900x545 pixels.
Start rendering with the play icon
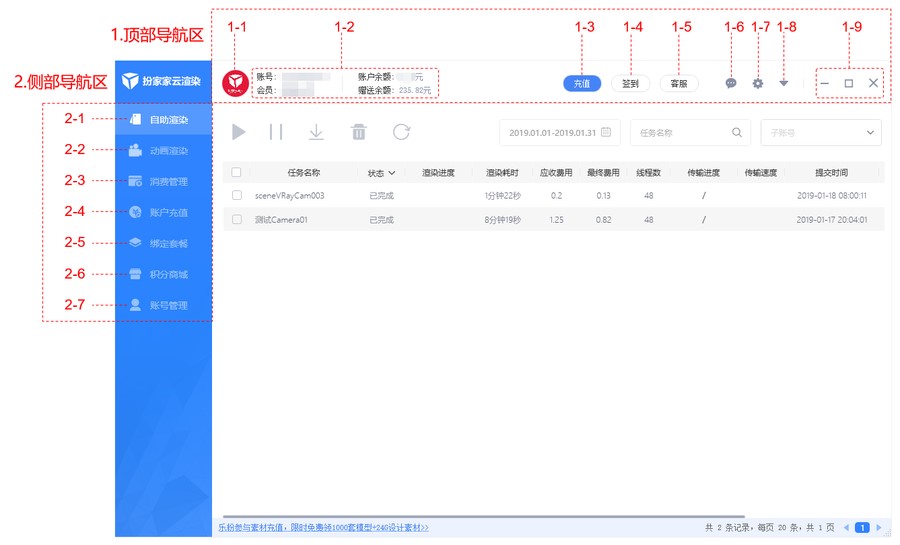[238, 132]
